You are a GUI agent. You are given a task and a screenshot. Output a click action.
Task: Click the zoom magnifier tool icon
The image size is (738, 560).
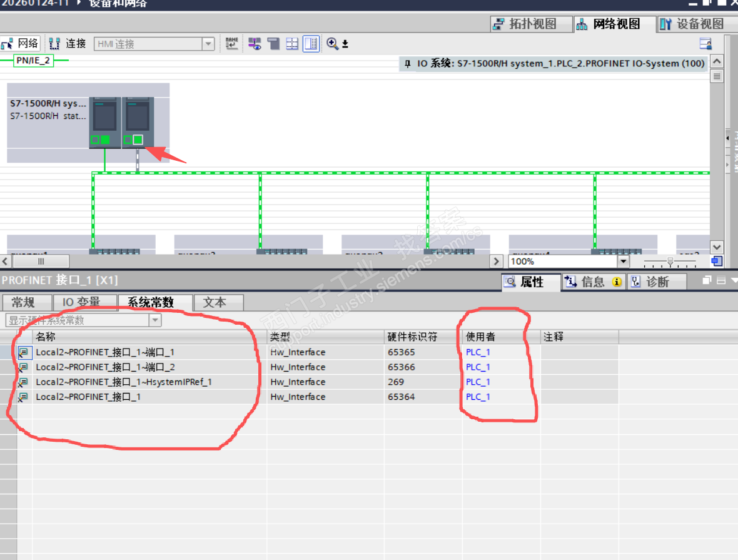pos(332,44)
